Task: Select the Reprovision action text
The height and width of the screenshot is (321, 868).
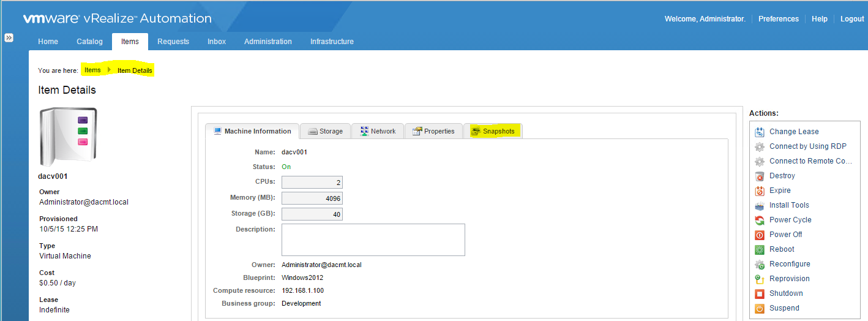Action: pos(790,279)
